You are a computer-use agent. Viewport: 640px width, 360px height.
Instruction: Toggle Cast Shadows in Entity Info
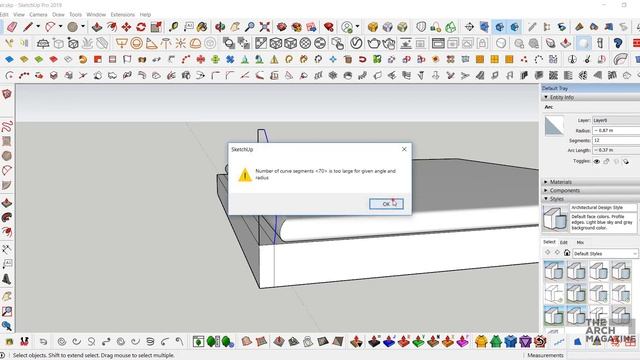pos(616,161)
